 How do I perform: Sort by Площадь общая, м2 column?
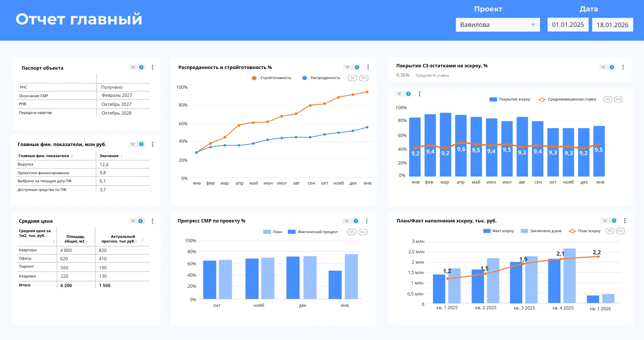75,239
